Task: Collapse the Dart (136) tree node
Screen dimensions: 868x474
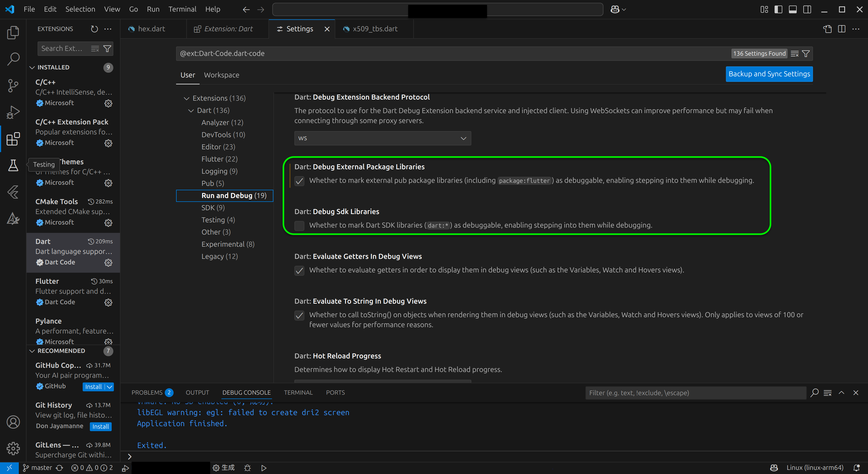Action: [191, 111]
